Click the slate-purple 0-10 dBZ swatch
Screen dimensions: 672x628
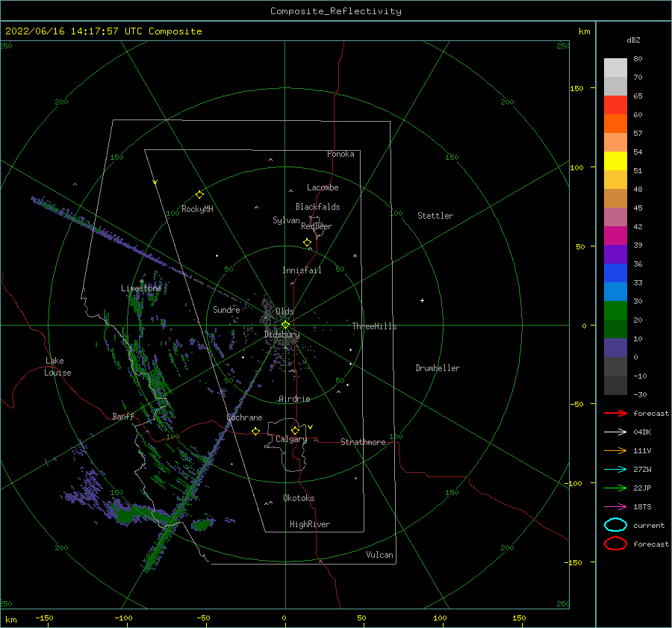click(615, 348)
